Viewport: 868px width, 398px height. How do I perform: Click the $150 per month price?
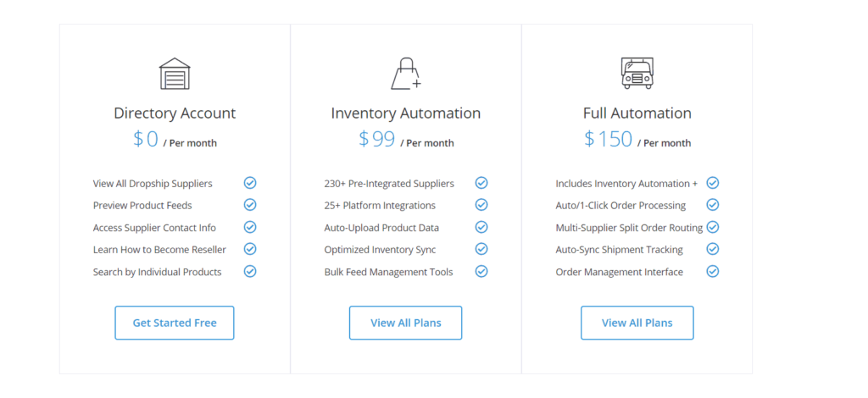coord(637,139)
